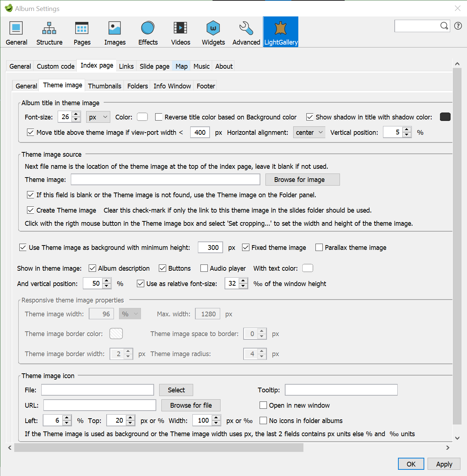467x476 pixels.
Task: Click the Browse for image button
Action: pyautogui.click(x=302, y=179)
